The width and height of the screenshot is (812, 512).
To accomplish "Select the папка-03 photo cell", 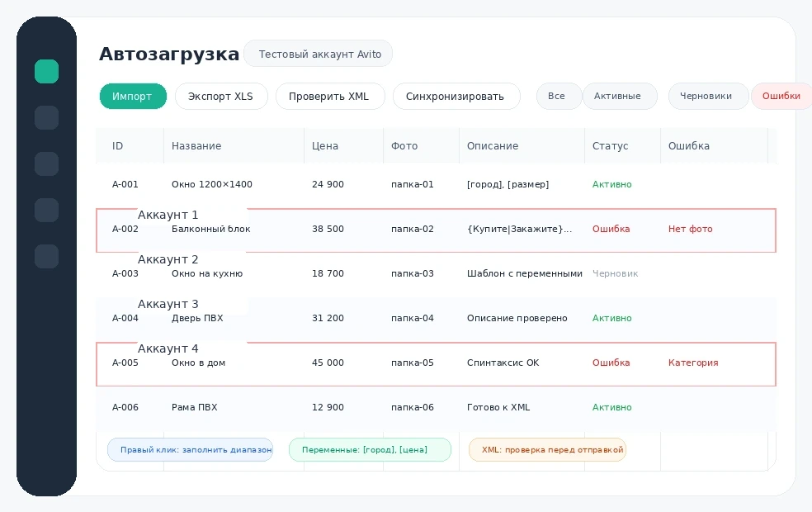I will (x=413, y=273).
